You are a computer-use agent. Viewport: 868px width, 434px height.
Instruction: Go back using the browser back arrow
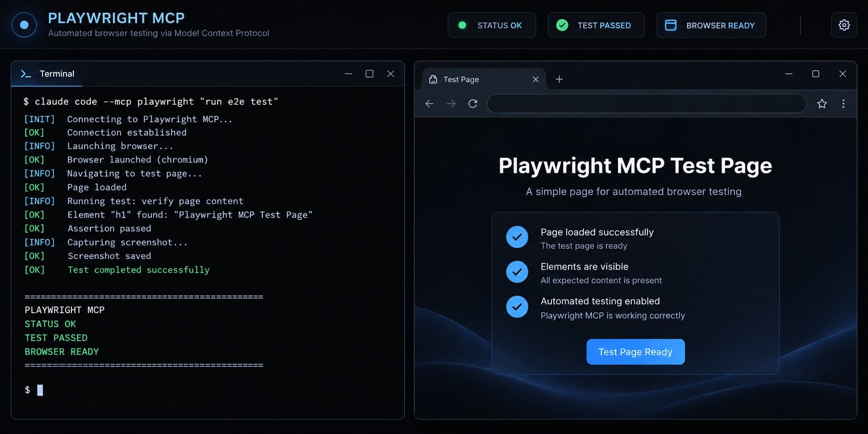[430, 104]
